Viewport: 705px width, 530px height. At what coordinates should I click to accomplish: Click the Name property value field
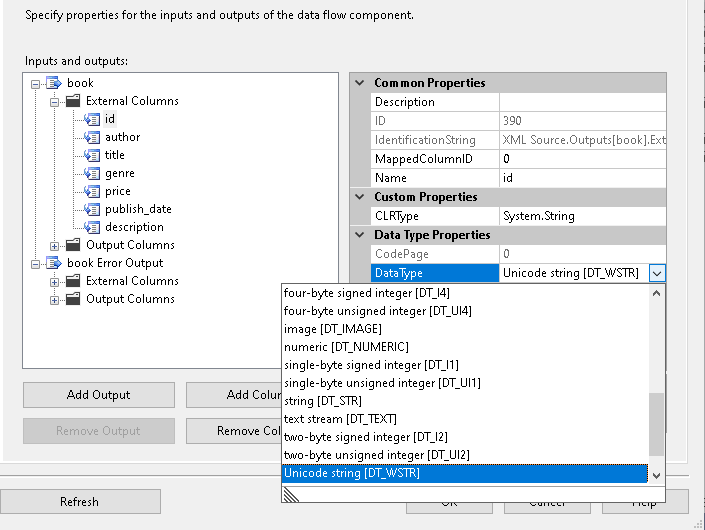(x=582, y=178)
